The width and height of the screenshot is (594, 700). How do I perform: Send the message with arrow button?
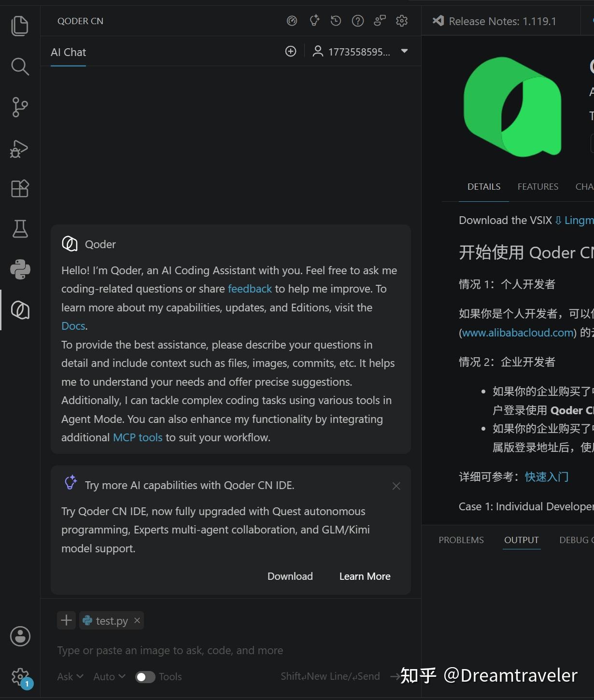tap(395, 676)
